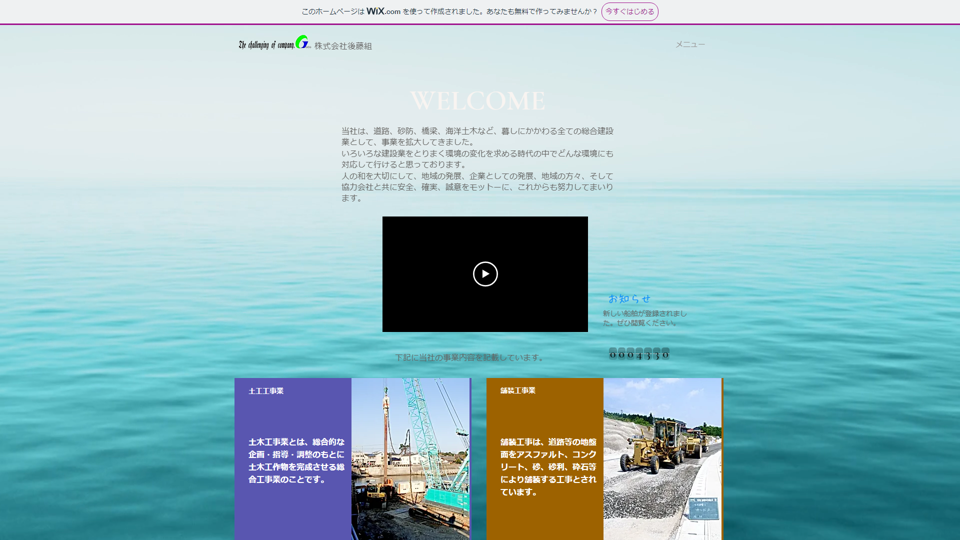Click the crane construction site photo
This screenshot has height=540, width=960.
(410, 458)
